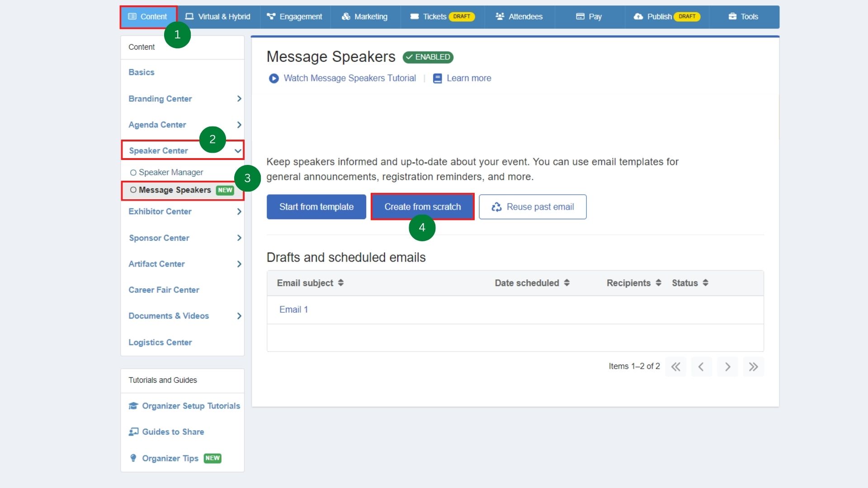868x488 pixels.
Task: Select the Attendees people icon
Action: 500,16
